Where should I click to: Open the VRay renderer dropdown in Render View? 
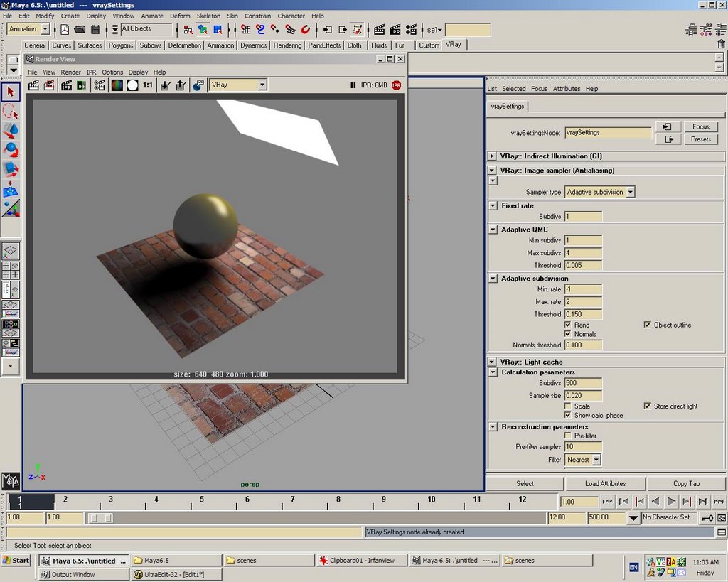click(238, 85)
